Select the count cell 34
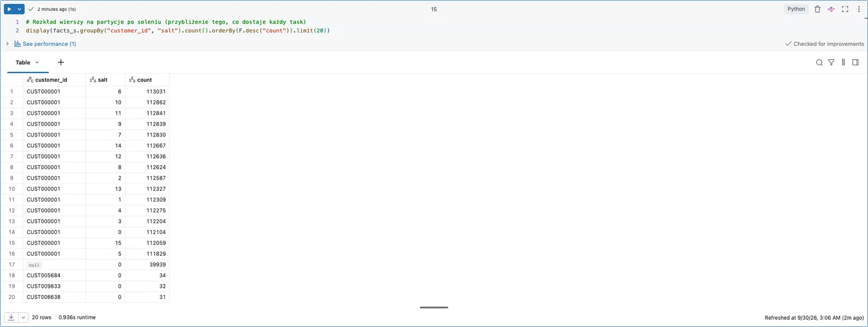This screenshot has height=327, width=868. (147, 276)
